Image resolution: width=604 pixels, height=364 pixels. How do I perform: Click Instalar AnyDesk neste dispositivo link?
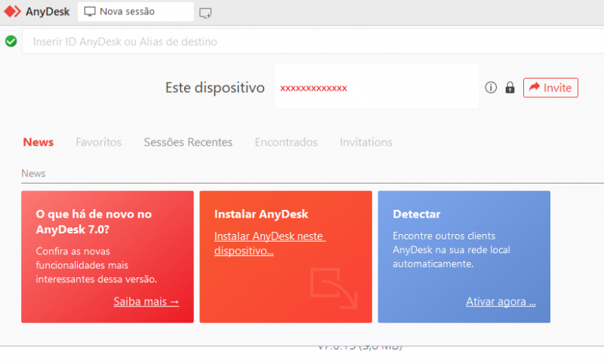269,243
